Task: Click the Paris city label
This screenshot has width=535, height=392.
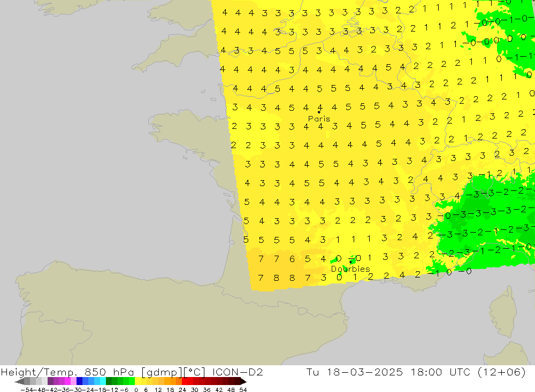Action: (x=319, y=119)
